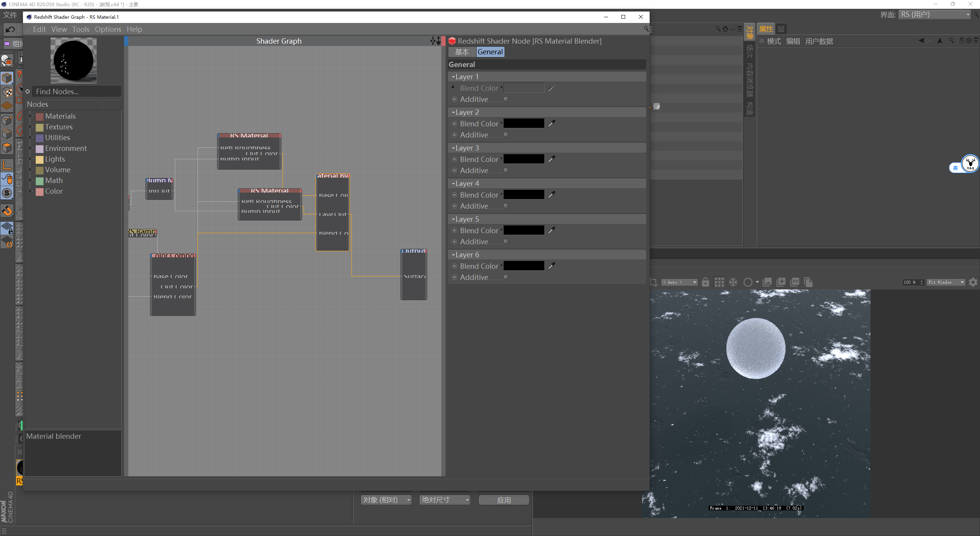Click the undo arrow in main toolbar
980x536 pixels.
(x=10, y=29)
